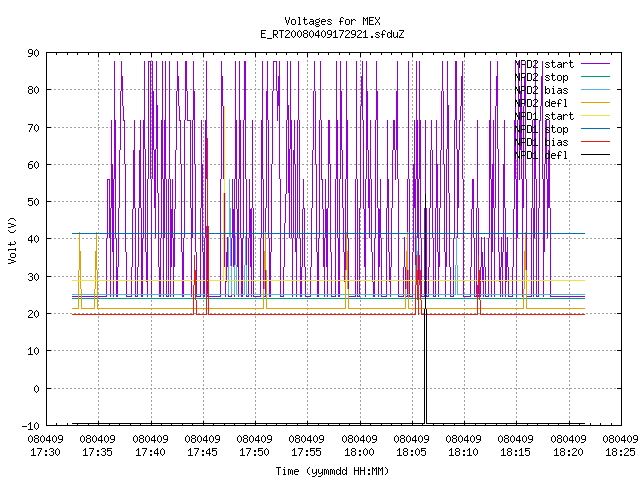Viewport: 640px width, 480px height.
Task: Click the 'Volt (V)' y-axis label
Action: tap(12, 240)
